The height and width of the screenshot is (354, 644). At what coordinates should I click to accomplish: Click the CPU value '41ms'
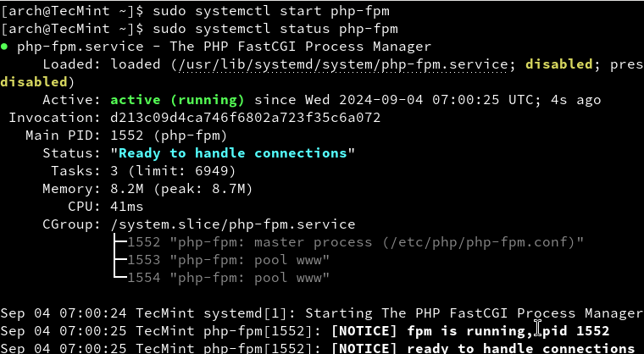pos(127,207)
